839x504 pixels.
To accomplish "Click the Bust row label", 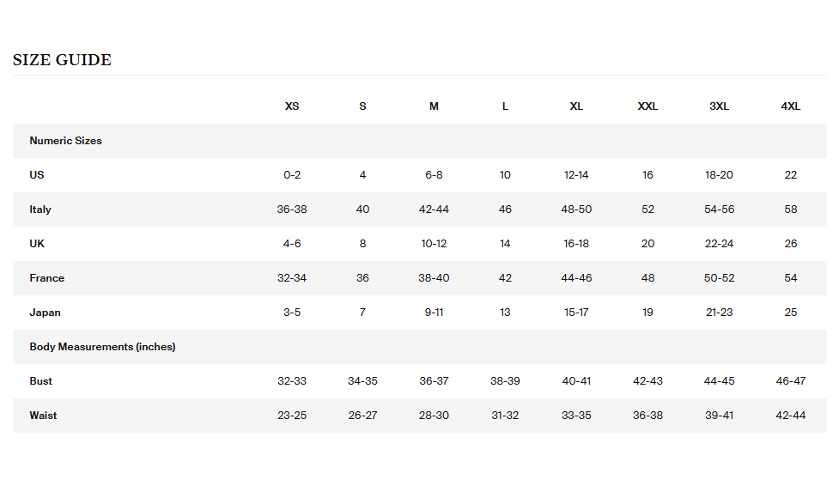I will (x=40, y=381).
